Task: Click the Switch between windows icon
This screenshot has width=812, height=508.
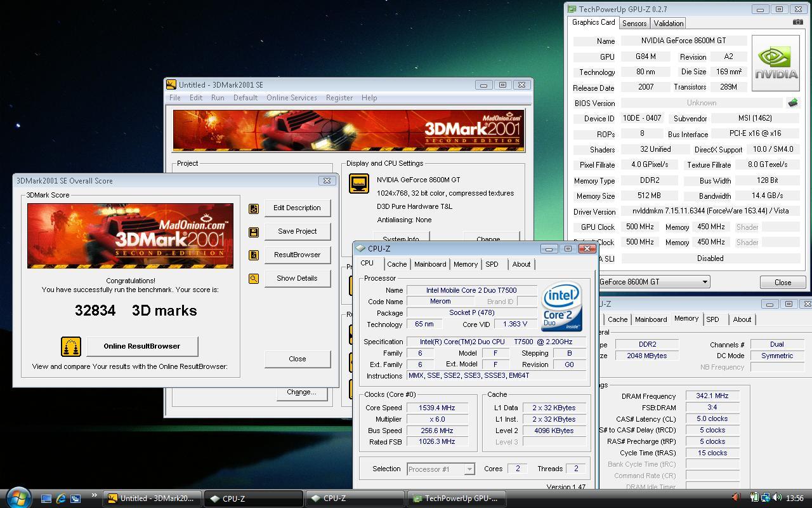Action: (75, 498)
